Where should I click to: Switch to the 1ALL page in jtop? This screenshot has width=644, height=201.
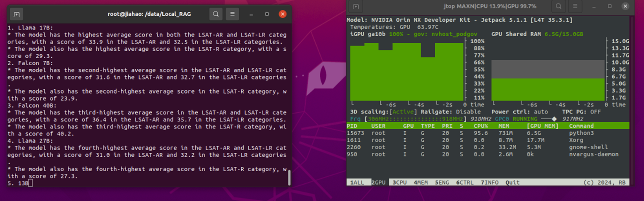click(x=358, y=182)
